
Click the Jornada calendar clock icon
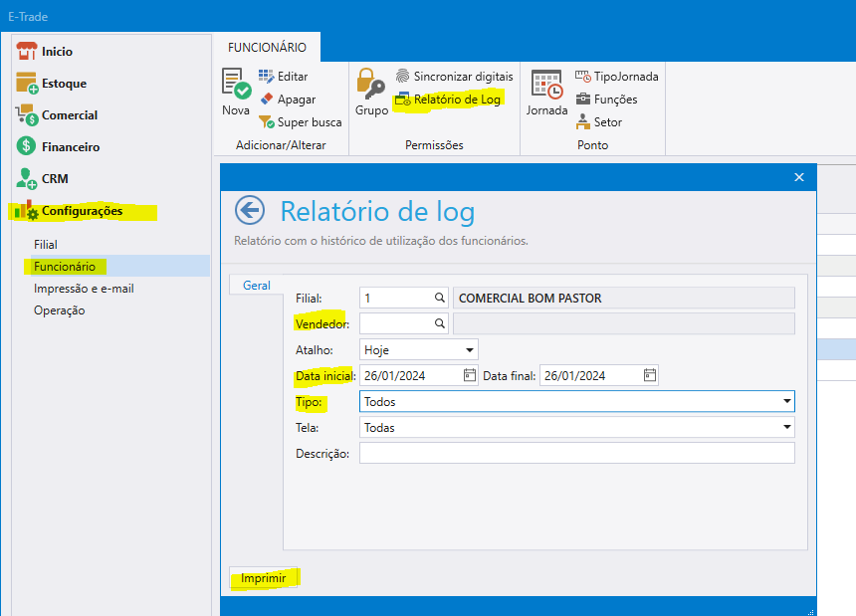[x=546, y=86]
